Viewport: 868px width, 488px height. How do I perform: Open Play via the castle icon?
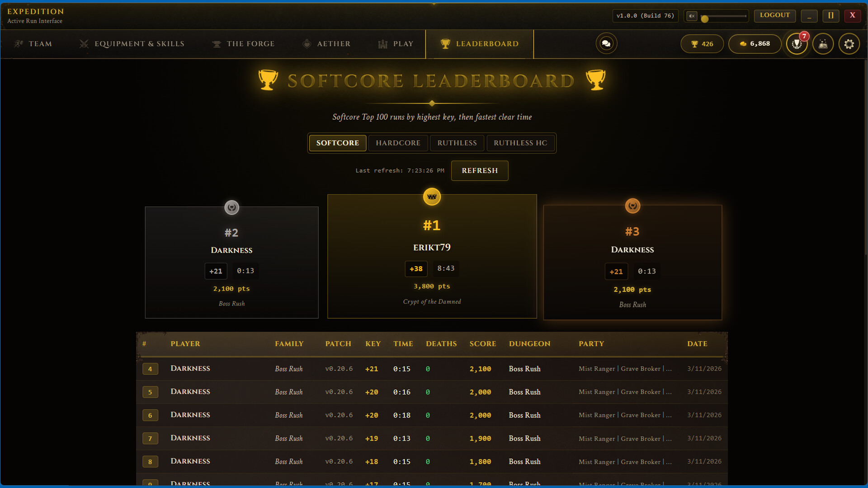click(382, 44)
